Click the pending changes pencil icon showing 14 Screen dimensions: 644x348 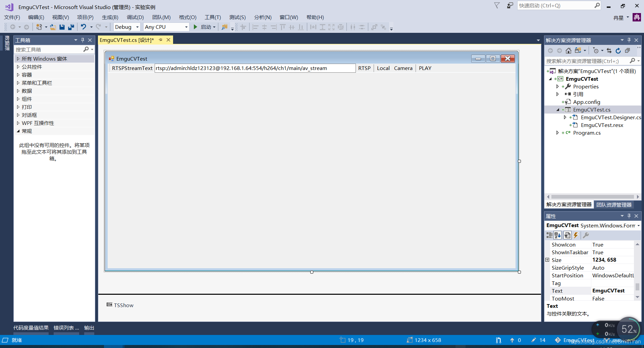point(538,340)
